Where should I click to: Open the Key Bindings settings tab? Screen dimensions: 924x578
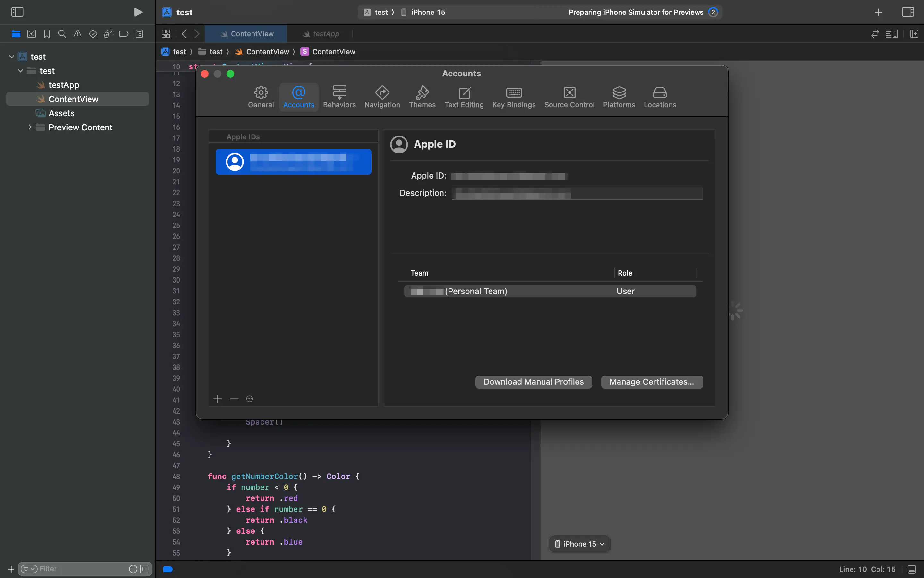[514, 97]
